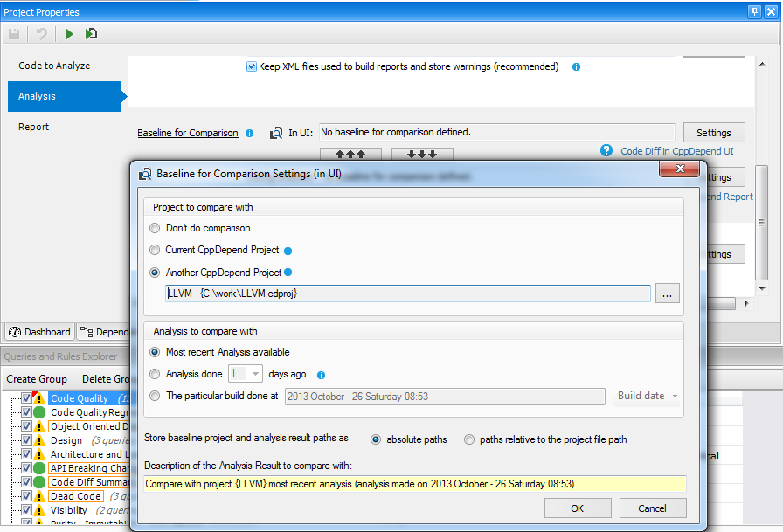
Task: Click info icon after 'days ago'
Action: click(x=321, y=375)
